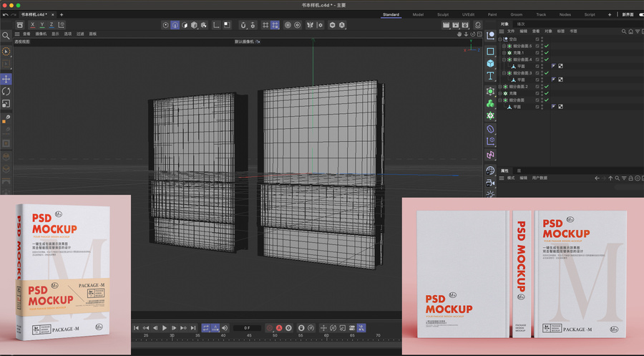Screen dimensions: 644x356
Task: Select the Scale tool in left toolbar
Action: (6, 104)
